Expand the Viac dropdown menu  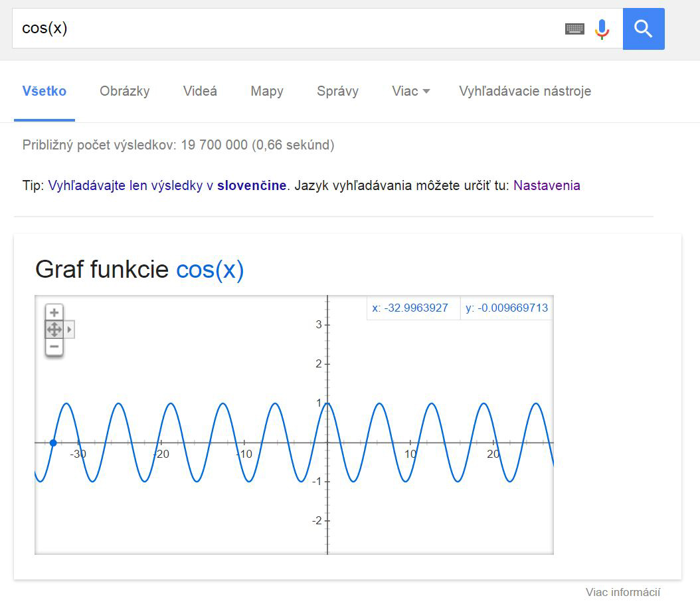pyautogui.click(x=410, y=91)
